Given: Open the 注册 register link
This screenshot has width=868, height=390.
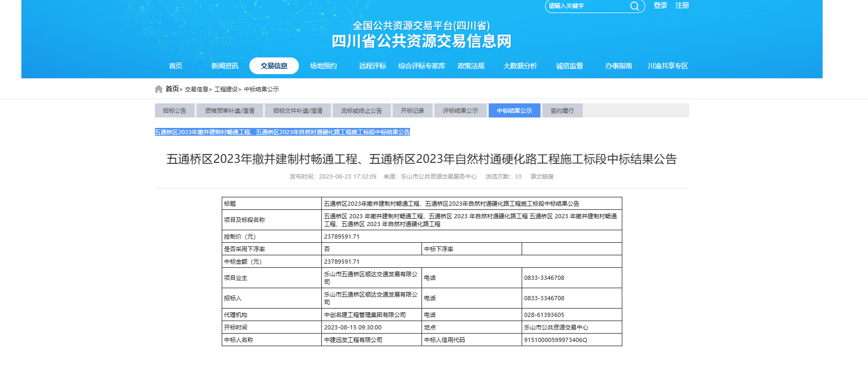Looking at the screenshot, I should [682, 5].
